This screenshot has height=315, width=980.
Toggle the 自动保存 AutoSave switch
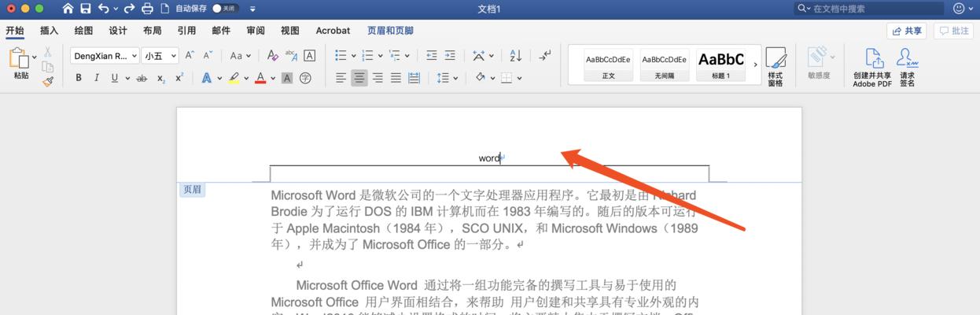click(x=225, y=9)
